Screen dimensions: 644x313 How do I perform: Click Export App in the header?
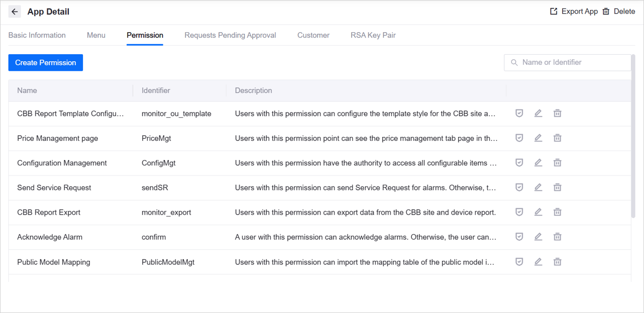(574, 12)
